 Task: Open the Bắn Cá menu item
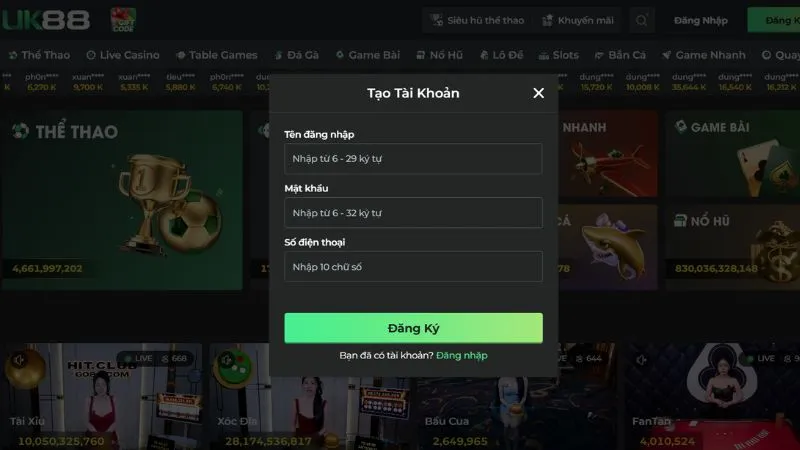[620, 55]
